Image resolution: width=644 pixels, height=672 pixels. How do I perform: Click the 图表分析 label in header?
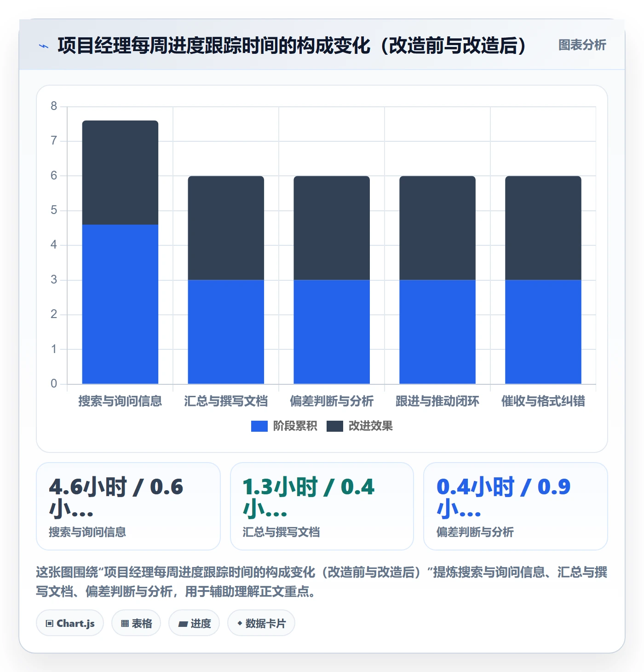tap(582, 45)
